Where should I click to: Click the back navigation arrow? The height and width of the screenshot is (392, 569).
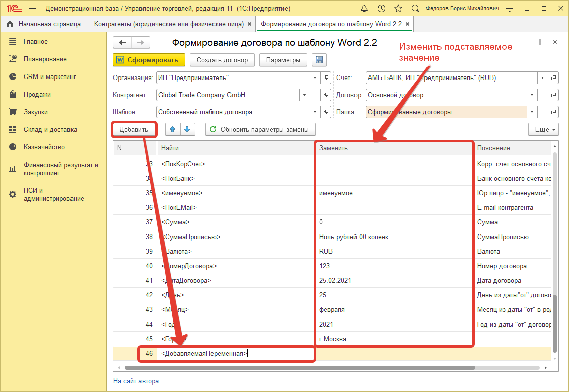pos(122,43)
